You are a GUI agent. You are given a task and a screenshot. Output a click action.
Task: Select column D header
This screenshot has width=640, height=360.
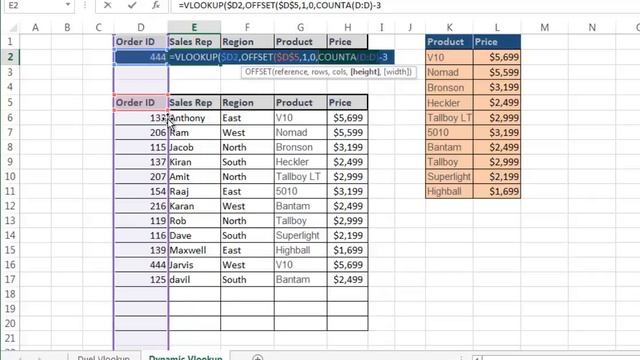pyautogui.click(x=141, y=27)
